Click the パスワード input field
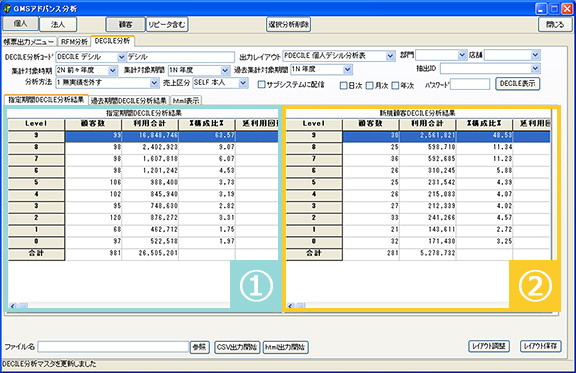The height and width of the screenshot is (373, 576). [470, 84]
